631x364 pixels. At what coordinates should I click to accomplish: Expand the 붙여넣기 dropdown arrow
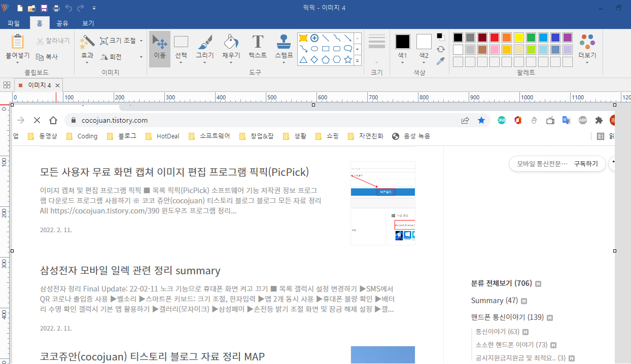[18, 63]
